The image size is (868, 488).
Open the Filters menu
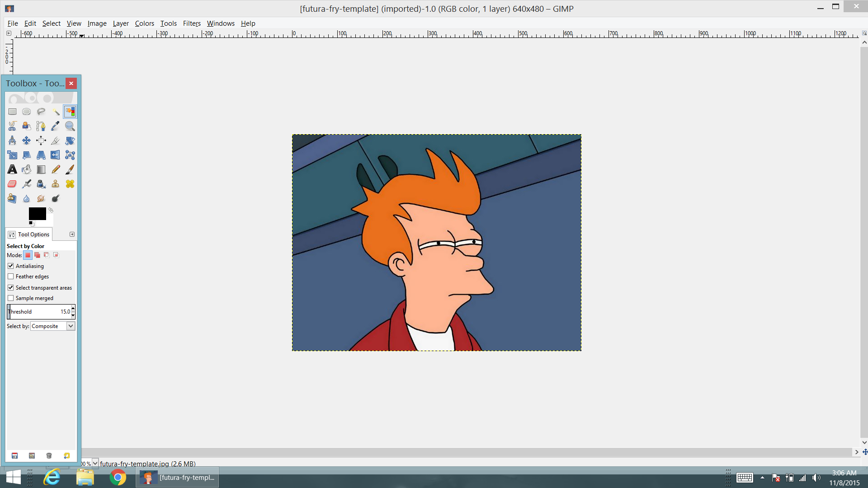(192, 23)
